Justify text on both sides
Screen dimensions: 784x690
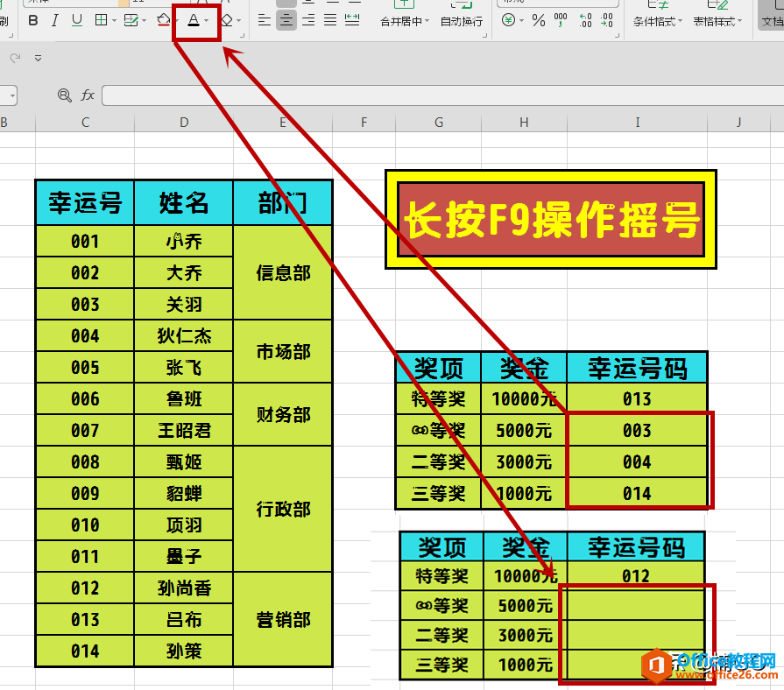(x=330, y=20)
